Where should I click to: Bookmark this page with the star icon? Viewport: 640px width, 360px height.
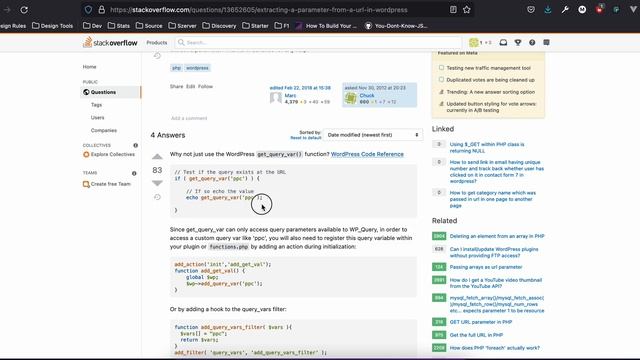pyautogui.click(x=467, y=9)
